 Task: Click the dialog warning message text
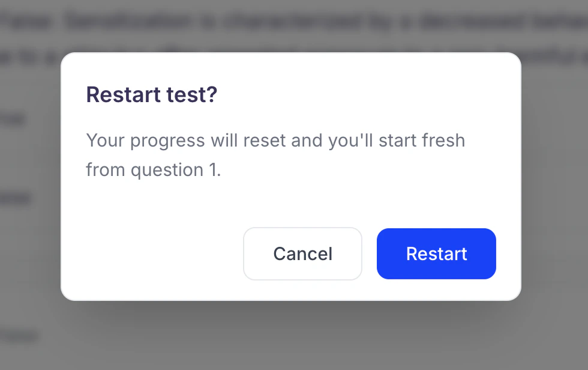pyautogui.click(x=275, y=154)
